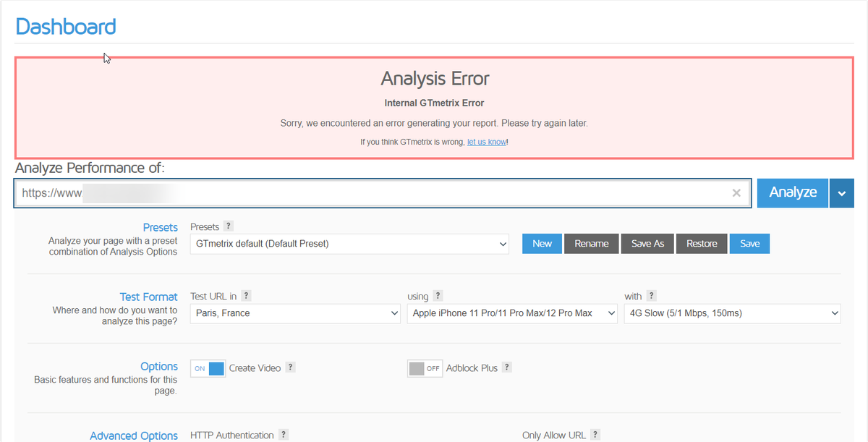Click 'Analyze Performance of:' label
The width and height of the screenshot is (868, 442).
(x=90, y=168)
